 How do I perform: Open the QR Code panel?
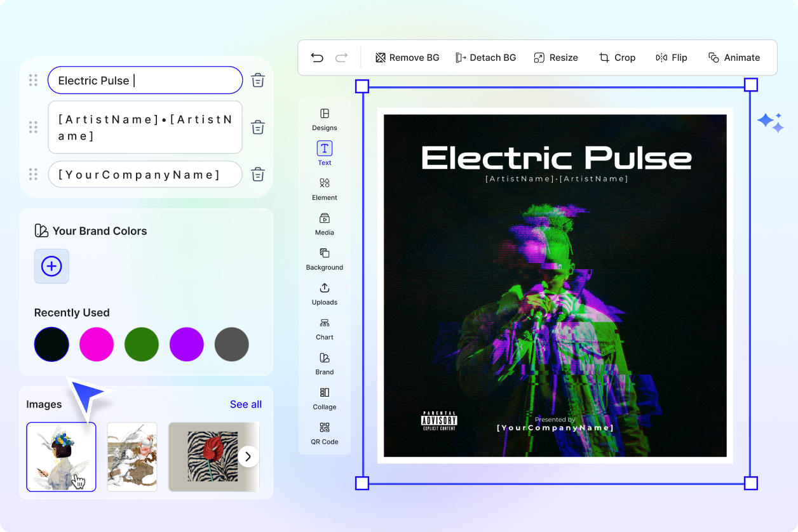325,434
